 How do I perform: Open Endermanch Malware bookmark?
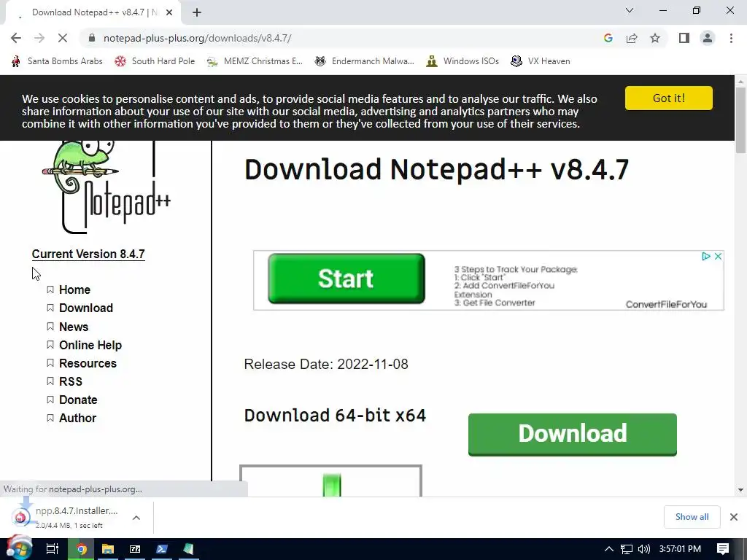pyautogui.click(x=365, y=61)
